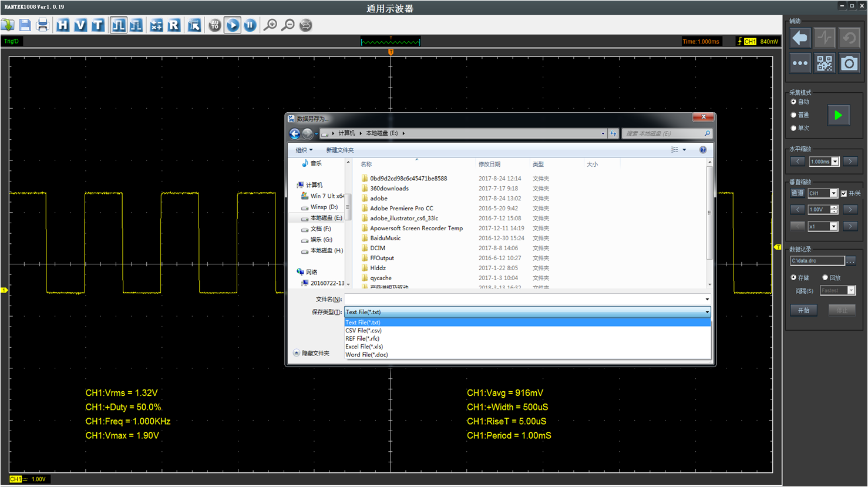
Task: Select CSV File(*.csv) from the list
Action: click(364, 331)
